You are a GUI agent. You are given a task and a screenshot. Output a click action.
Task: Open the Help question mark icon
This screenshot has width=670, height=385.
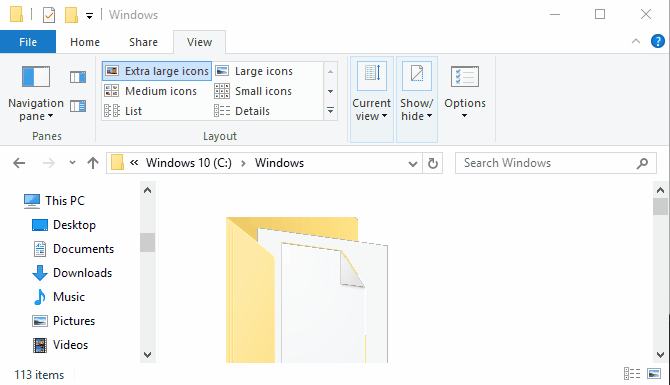click(658, 41)
